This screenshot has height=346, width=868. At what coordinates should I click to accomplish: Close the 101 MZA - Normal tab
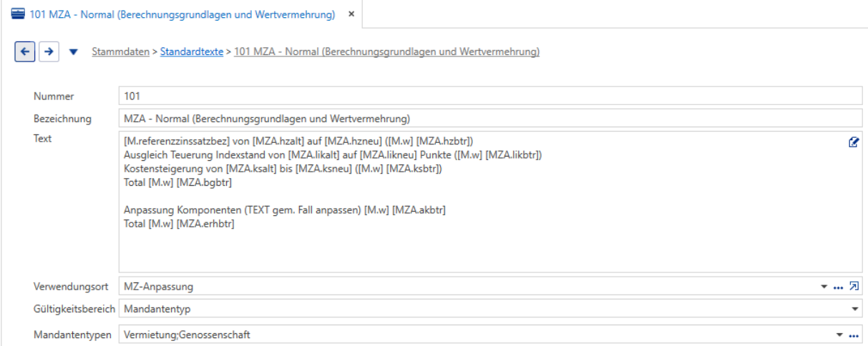click(x=351, y=14)
